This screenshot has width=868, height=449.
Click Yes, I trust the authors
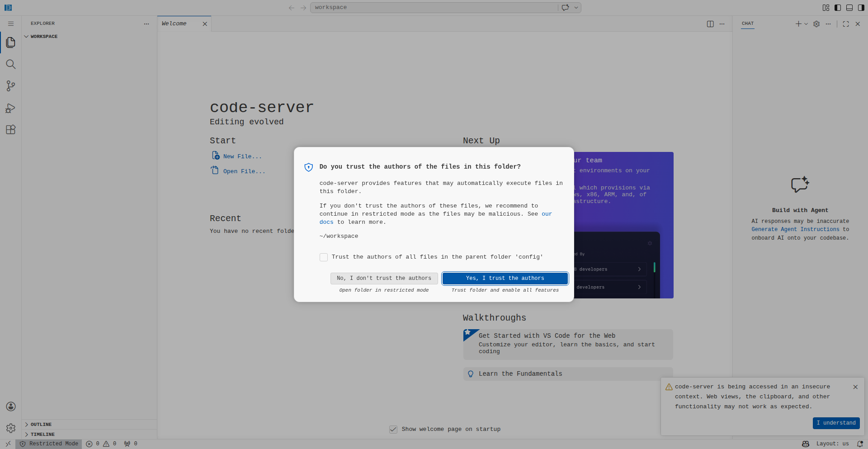(505, 279)
